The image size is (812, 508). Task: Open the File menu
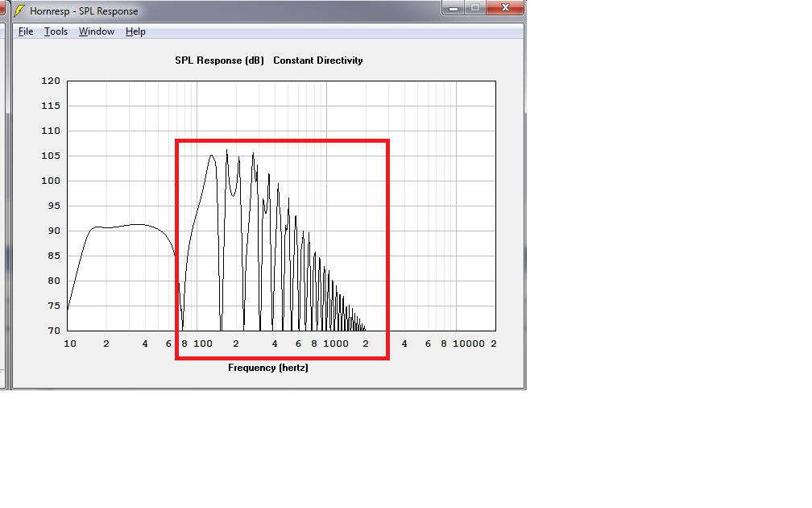click(26, 31)
